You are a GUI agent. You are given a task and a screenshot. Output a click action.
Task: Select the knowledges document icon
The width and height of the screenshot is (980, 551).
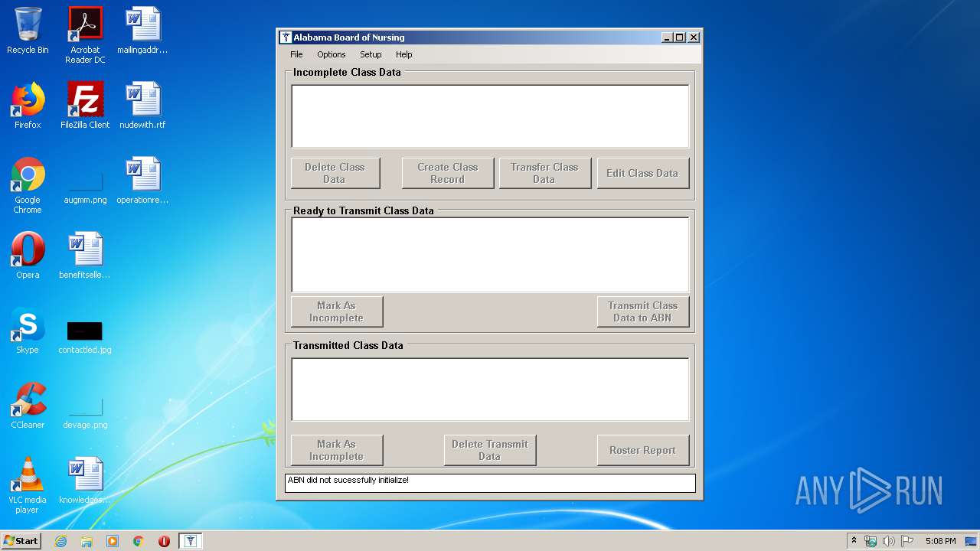coord(85,481)
